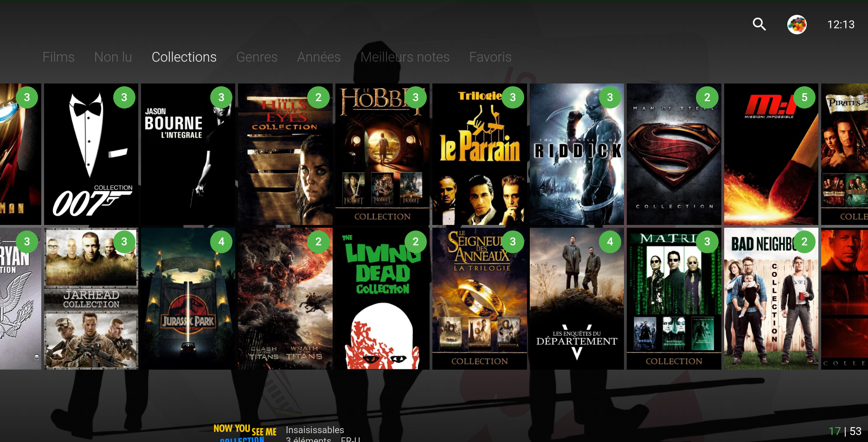Open Jason Bourne L'Intégrale poster
The image size is (868, 442).
[188, 154]
